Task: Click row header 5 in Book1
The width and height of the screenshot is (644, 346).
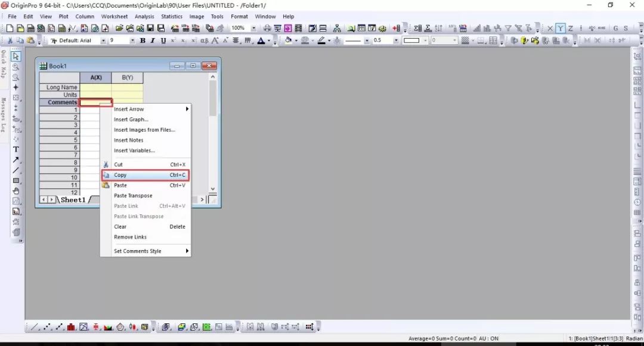Action: (60, 140)
